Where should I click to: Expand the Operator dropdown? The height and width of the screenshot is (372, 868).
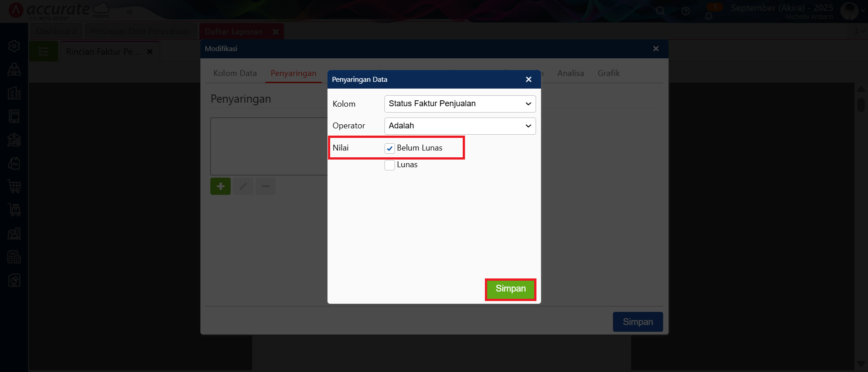point(460,126)
